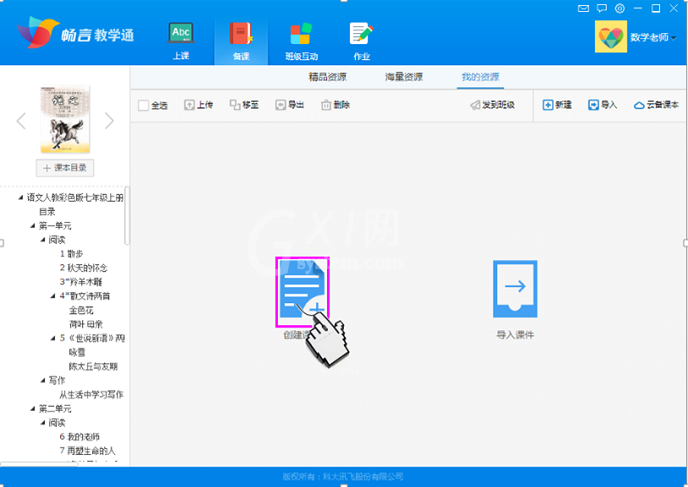Select lesson 7 再塑生命的人
The height and width of the screenshot is (487, 688).
click(87, 451)
